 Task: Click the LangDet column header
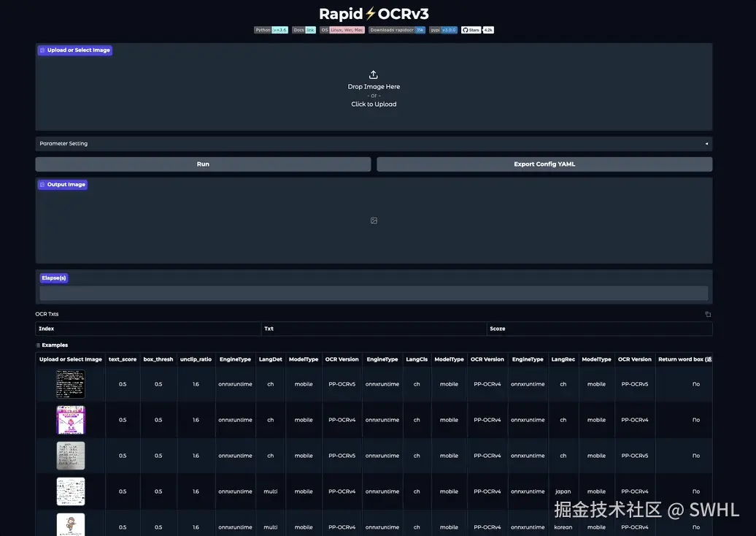[271, 359]
